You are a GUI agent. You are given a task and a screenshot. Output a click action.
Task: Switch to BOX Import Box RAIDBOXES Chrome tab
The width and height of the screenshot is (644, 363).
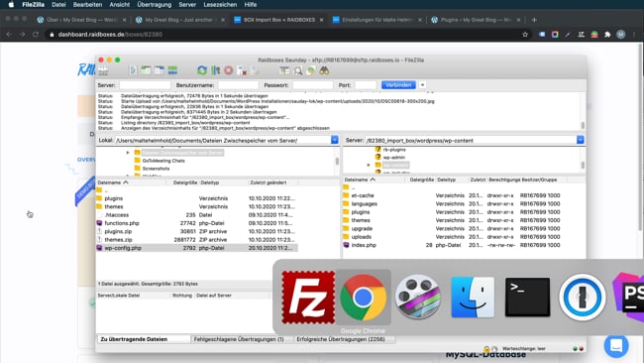coord(278,20)
